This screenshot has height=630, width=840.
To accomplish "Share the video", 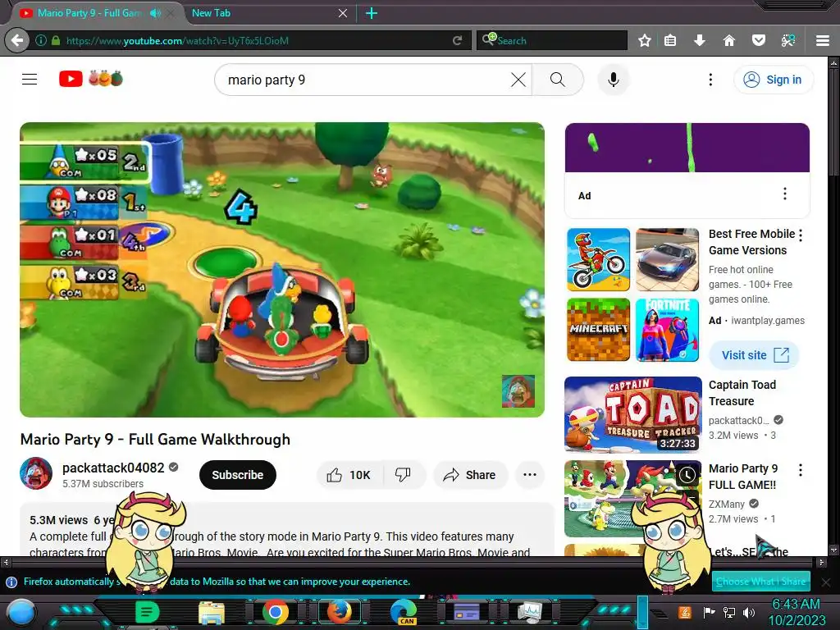I will [x=470, y=475].
